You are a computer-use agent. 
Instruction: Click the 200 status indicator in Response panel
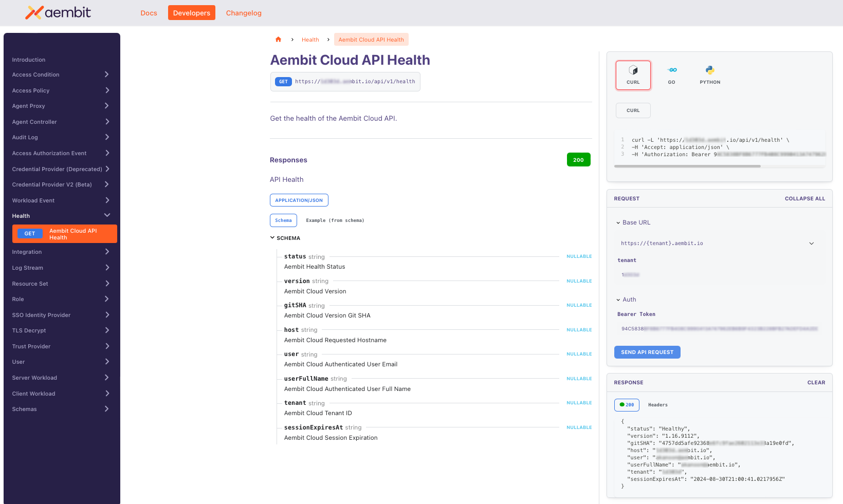[627, 405]
